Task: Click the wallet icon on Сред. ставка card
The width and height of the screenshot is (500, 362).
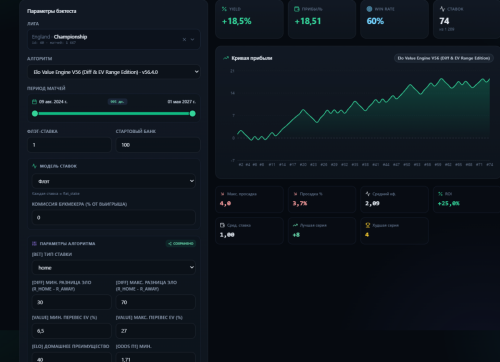Action: [222, 225]
